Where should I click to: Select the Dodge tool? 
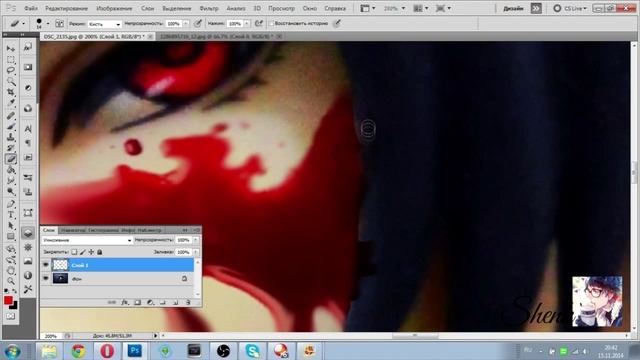pos(11,191)
